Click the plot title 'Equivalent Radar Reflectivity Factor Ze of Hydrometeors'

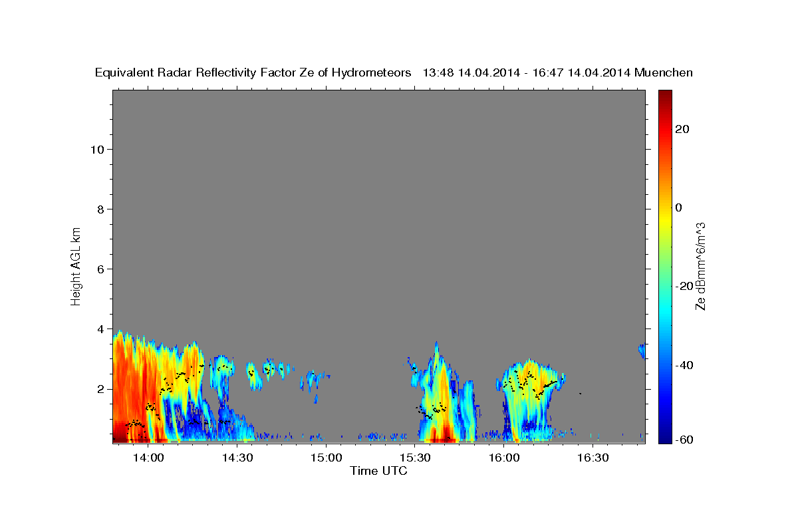tap(253, 73)
